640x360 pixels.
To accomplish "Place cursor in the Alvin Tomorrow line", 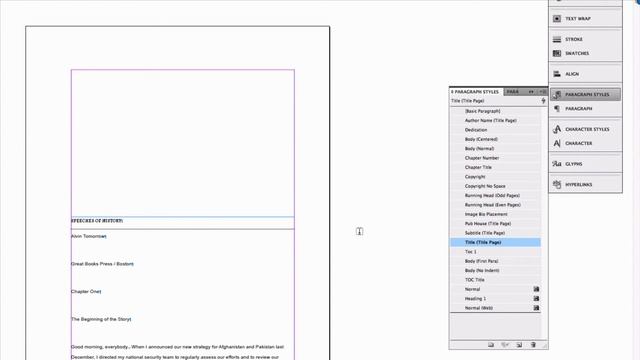I will (89, 236).
